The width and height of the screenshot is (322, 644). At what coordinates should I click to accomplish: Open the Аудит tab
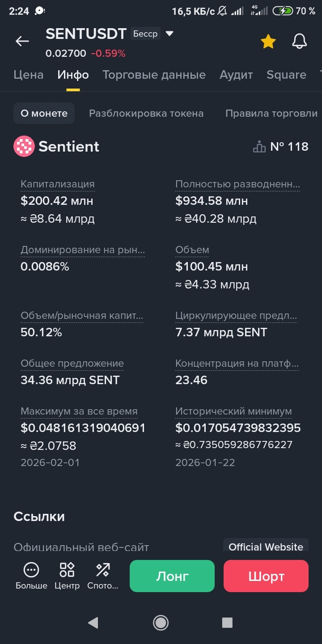tap(236, 75)
